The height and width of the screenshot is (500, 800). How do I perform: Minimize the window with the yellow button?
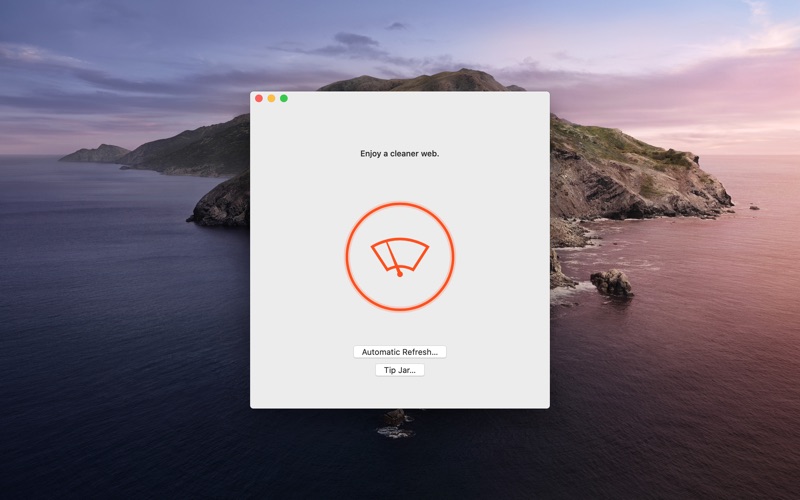click(x=271, y=98)
